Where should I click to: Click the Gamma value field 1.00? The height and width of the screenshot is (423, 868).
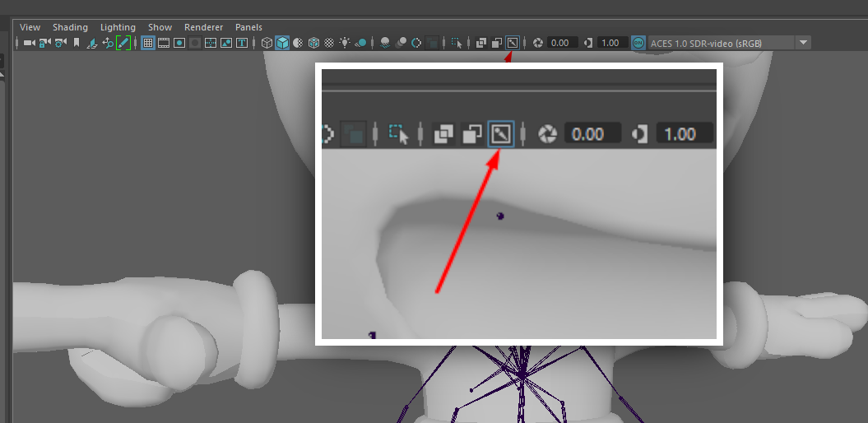point(612,43)
